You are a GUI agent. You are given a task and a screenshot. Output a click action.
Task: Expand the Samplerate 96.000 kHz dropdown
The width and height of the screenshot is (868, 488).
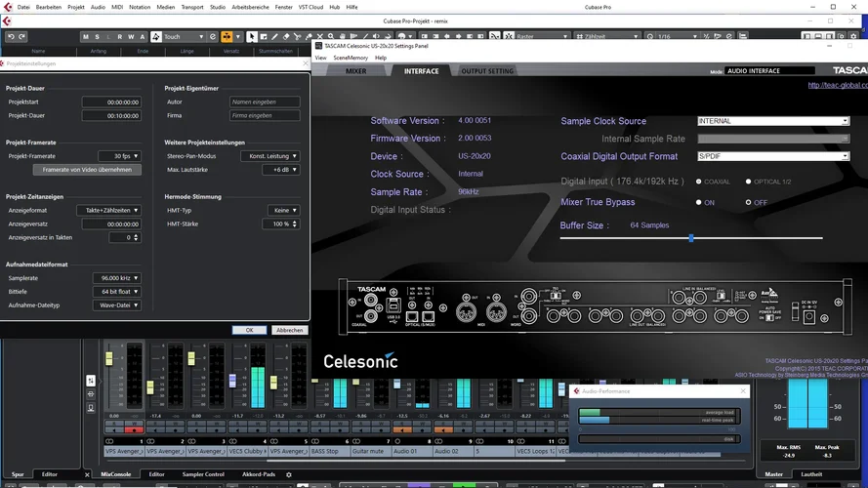point(116,278)
